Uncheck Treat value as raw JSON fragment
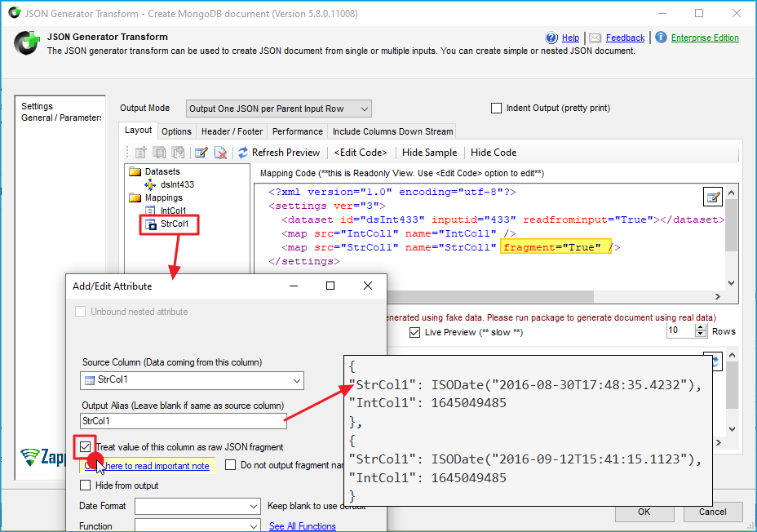Screen dimensions: 757x532 86,447
